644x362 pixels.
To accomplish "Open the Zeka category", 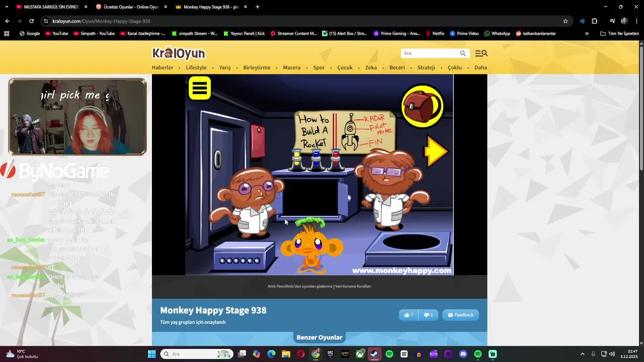I will click(x=371, y=67).
